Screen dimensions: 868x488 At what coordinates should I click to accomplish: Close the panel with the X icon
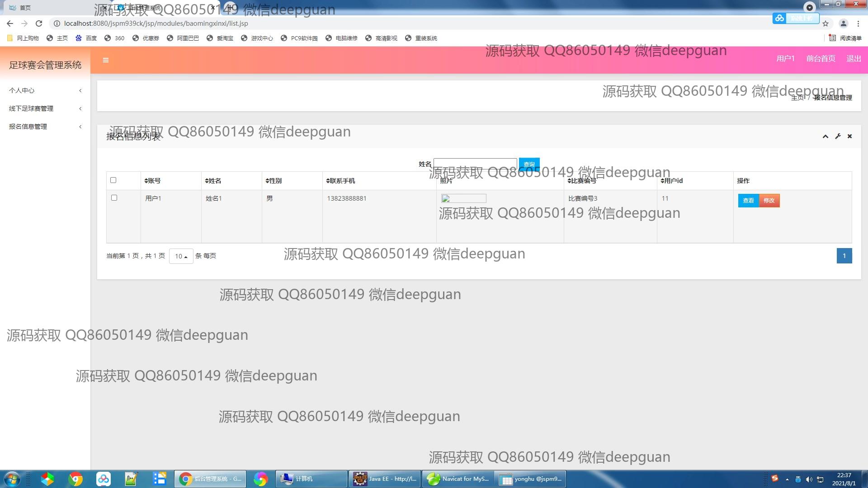click(849, 136)
